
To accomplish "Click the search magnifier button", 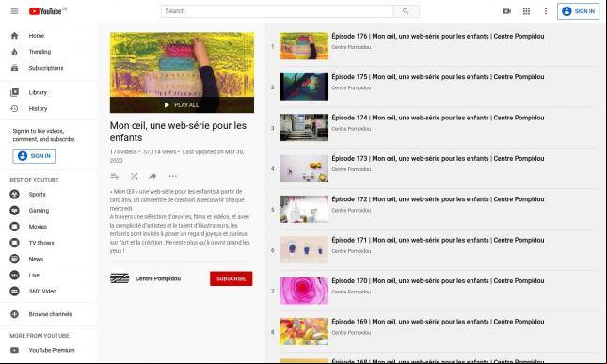I will coord(406,11).
